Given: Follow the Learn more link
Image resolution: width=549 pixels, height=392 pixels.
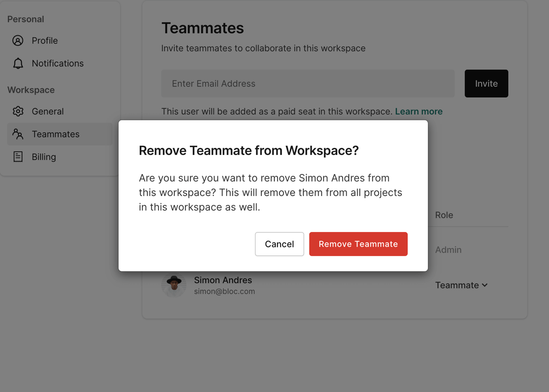Looking at the screenshot, I should (418, 111).
